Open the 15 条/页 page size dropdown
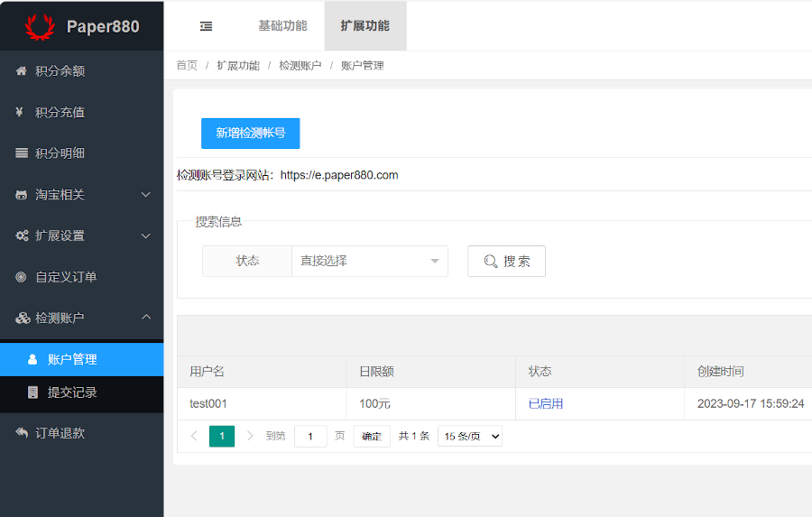 [x=469, y=436]
